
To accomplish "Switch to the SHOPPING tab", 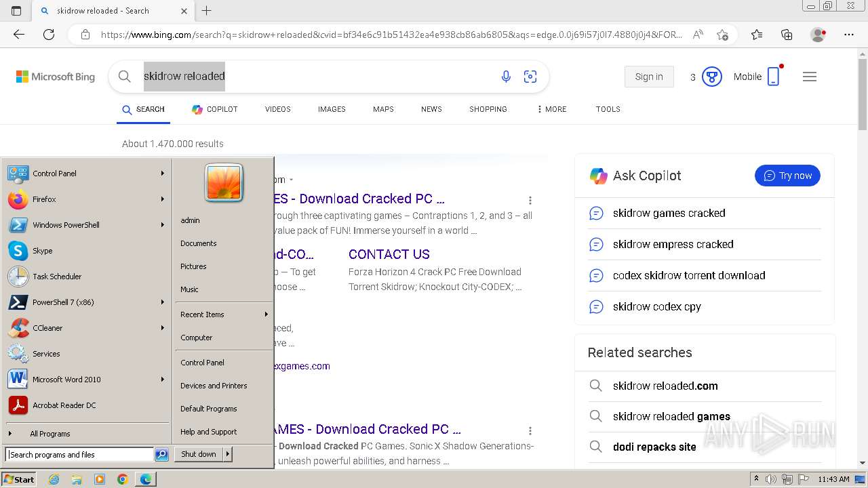I will tap(488, 109).
